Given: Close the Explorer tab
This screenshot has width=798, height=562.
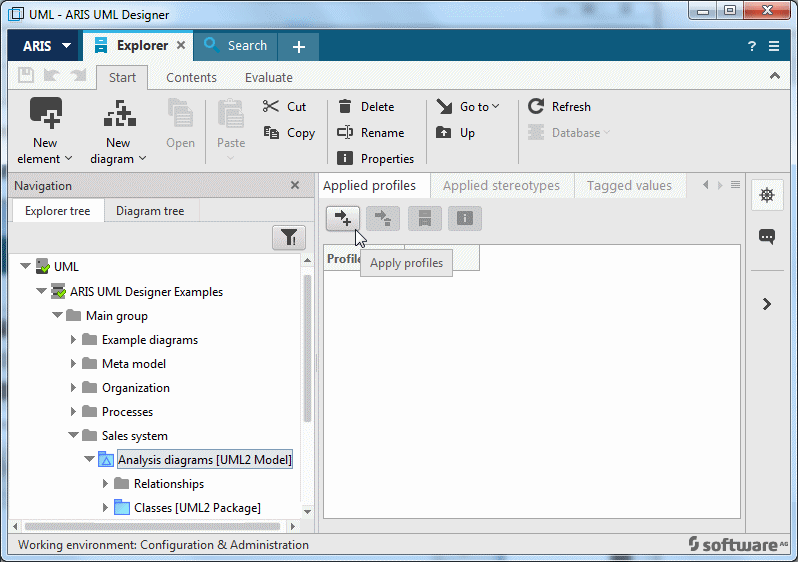Looking at the screenshot, I should 181,45.
